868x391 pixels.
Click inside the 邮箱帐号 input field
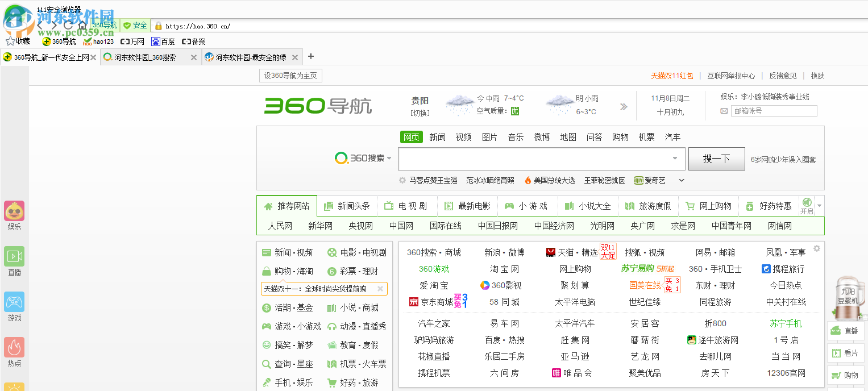click(x=773, y=110)
